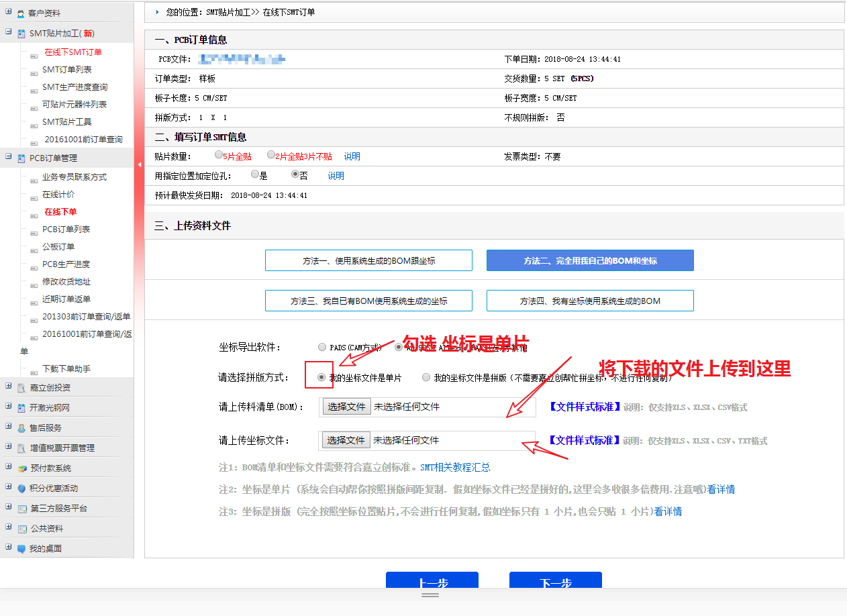Select 我的坐标文件是单片 radio button
Screen dimensions: 847x616
[x=321, y=377]
